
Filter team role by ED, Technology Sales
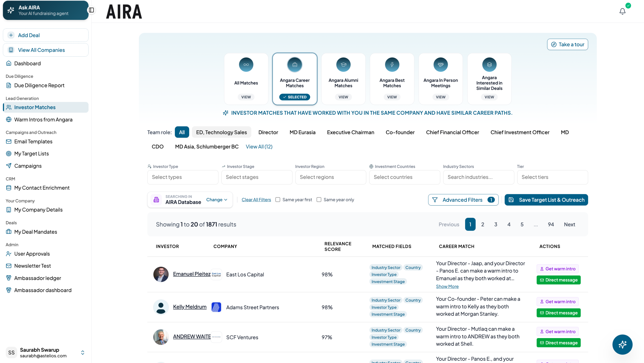(x=221, y=132)
